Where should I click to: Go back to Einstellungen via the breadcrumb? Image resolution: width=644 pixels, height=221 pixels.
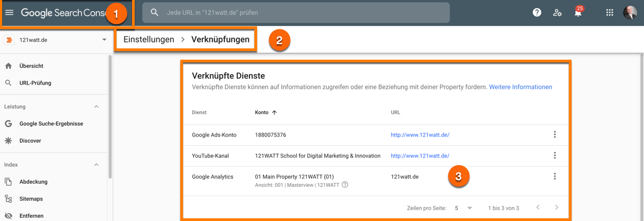tap(149, 39)
